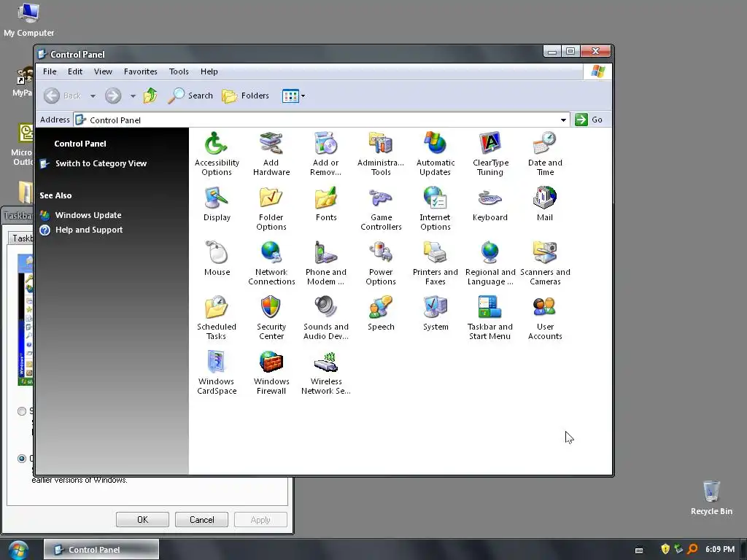Open Scanners and Cameras icon
This screenshot has height=560, width=747.
click(545, 262)
